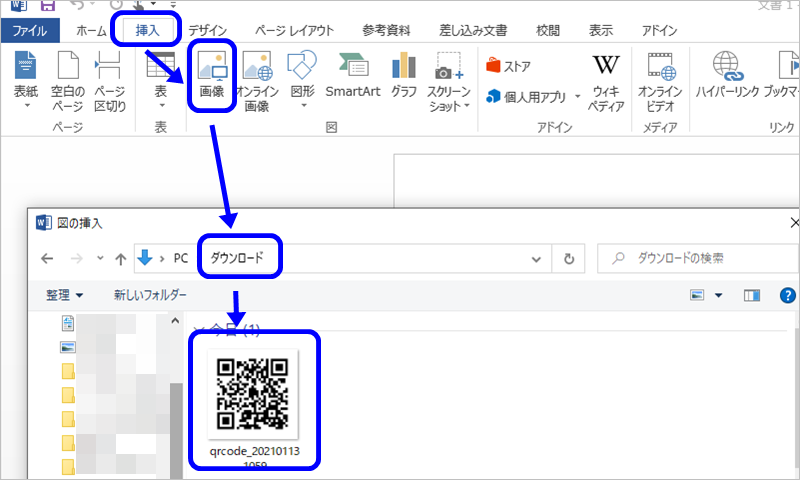Open the スクリーンショット dropdown
The image size is (800, 480).
coord(448,82)
